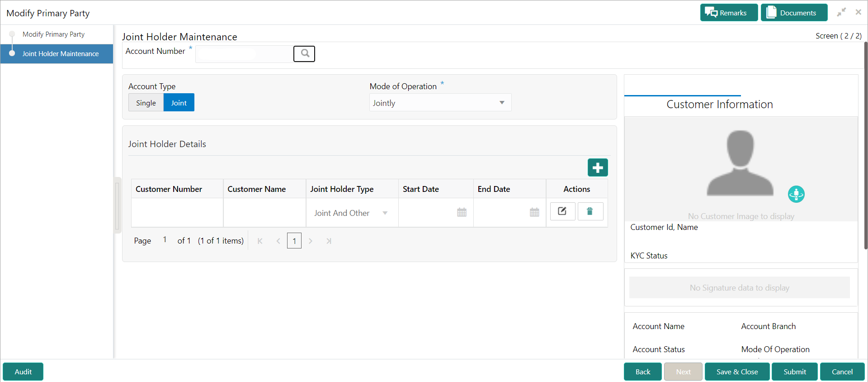The height and width of the screenshot is (382, 868).
Task: Click the 'No Signature data to display' box
Action: coord(740,288)
